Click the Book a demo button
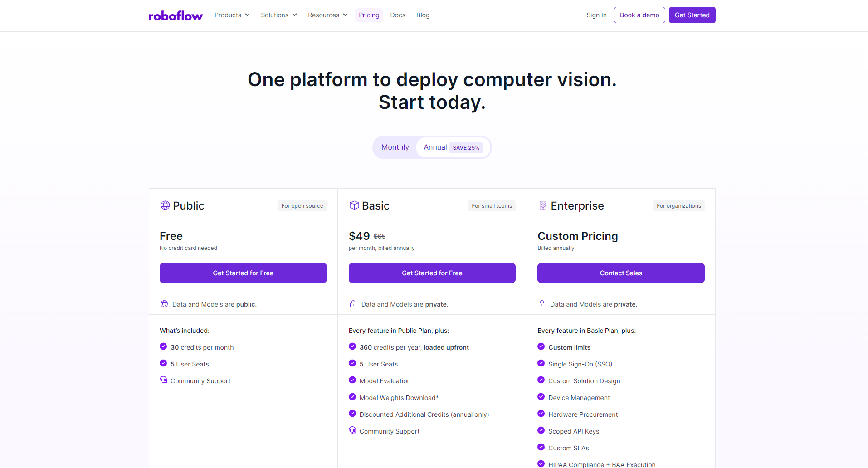This screenshot has width=868, height=468. 639,15
